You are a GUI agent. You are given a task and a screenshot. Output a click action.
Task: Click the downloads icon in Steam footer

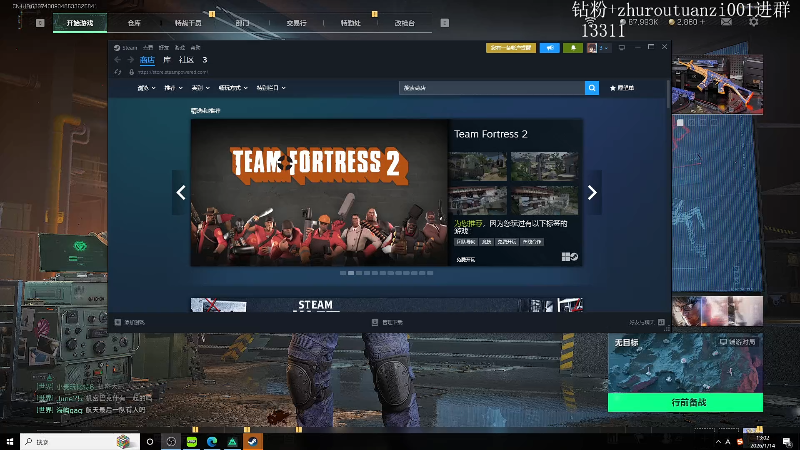coord(375,322)
